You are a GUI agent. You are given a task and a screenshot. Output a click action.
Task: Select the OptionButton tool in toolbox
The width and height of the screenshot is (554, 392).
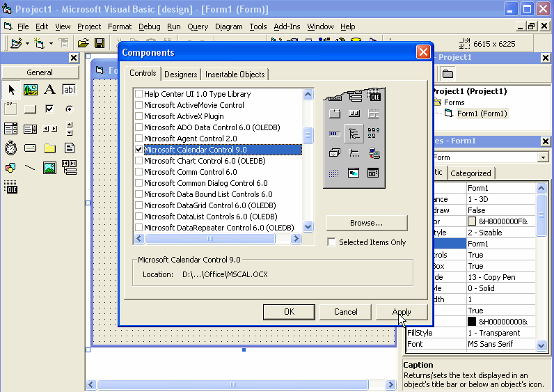(70, 109)
